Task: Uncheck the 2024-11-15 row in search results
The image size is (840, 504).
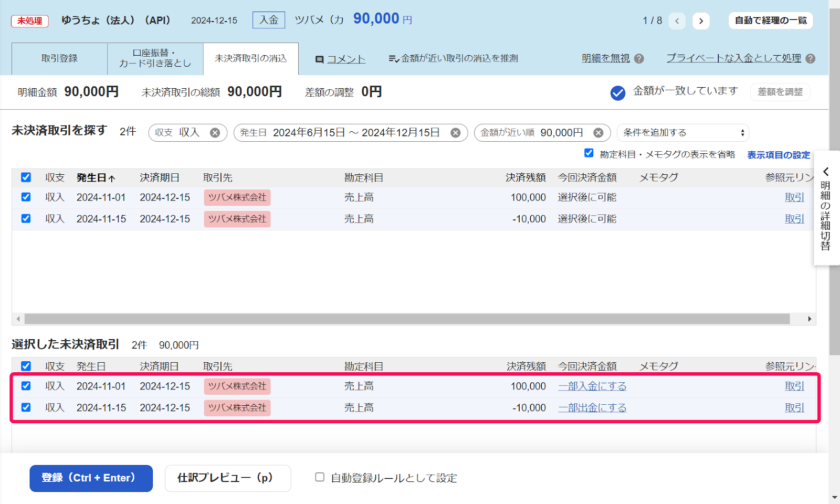Action: 26,218
